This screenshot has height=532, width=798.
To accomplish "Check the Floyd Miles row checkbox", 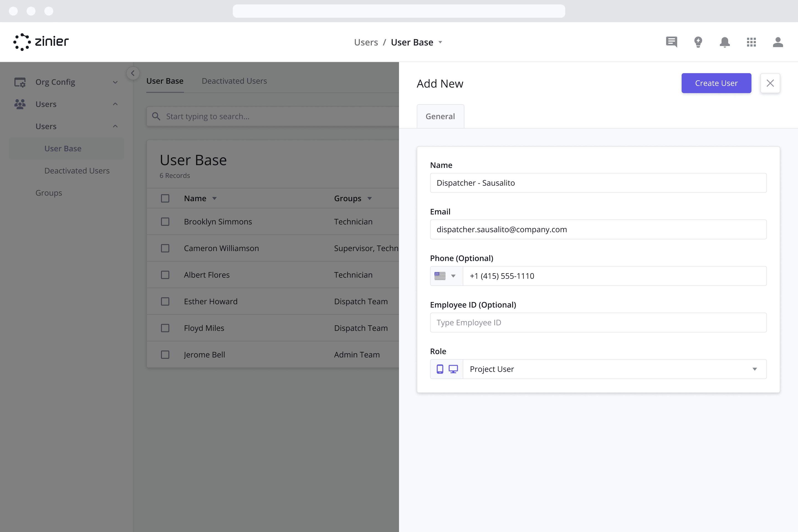I will pyautogui.click(x=165, y=328).
